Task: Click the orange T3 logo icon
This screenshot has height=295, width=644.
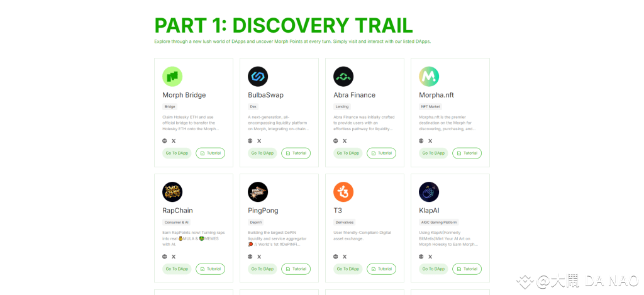Action: [343, 192]
